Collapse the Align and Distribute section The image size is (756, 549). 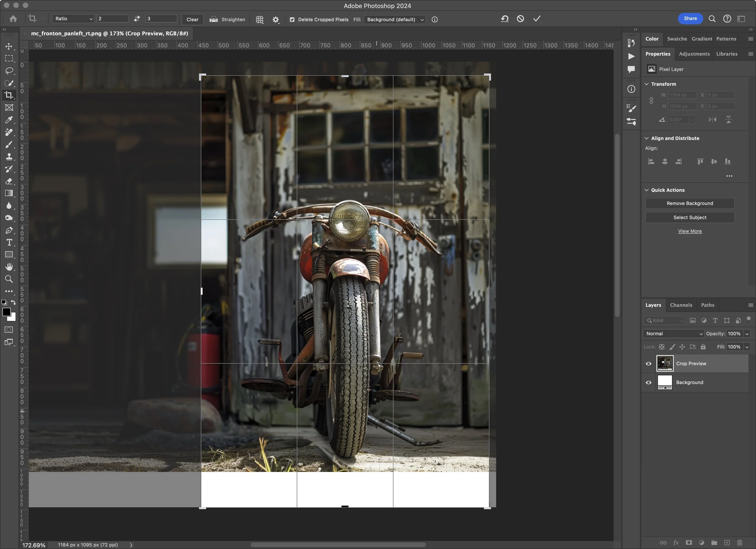646,138
